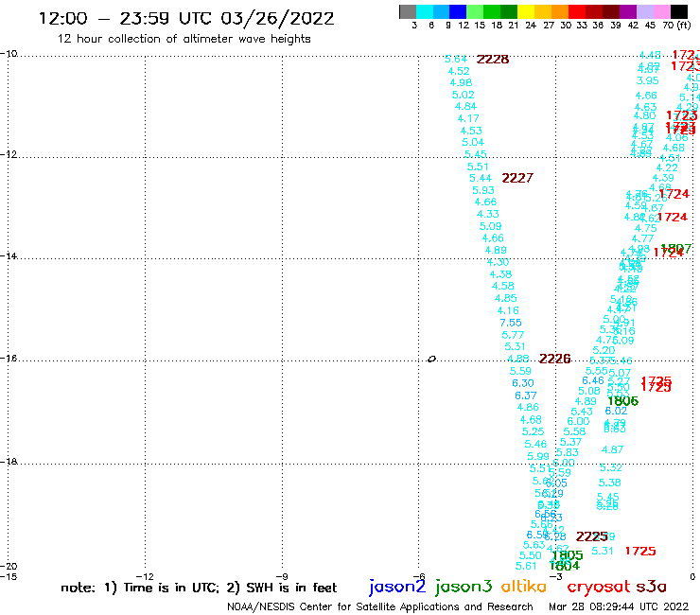Select the green pass label 1805
The height and width of the screenshot is (615, 700).
pyautogui.click(x=568, y=555)
